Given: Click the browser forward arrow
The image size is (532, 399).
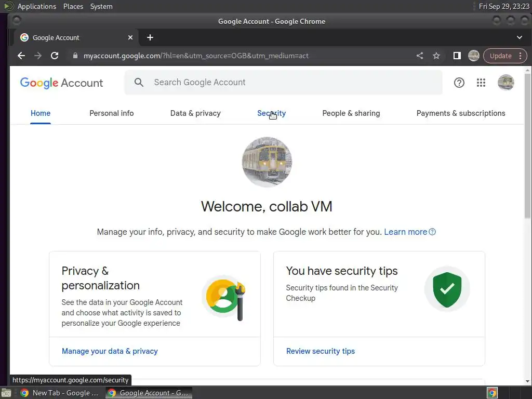Looking at the screenshot, I should (x=37, y=56).
